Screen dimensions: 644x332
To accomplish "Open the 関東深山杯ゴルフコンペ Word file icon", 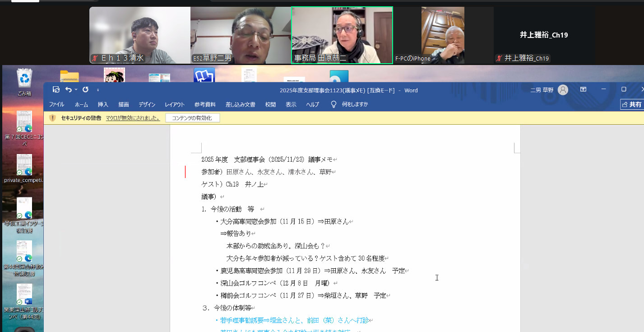I will [24, 295].
